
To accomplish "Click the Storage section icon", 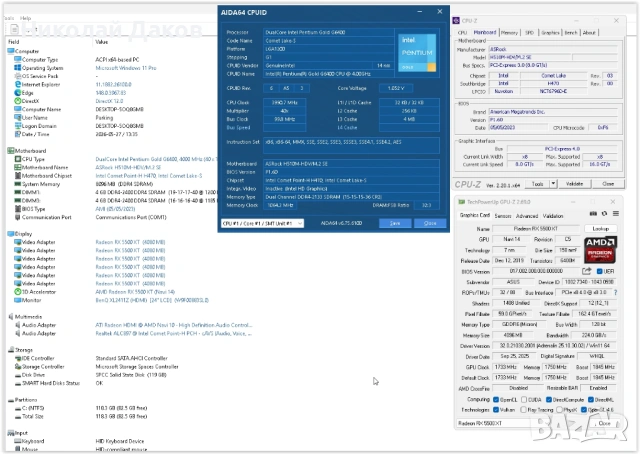I will click(11, 350).
